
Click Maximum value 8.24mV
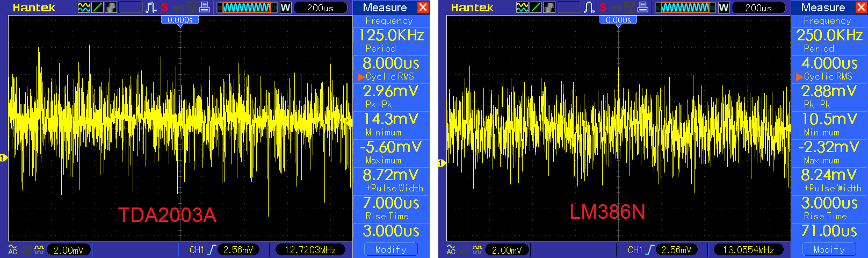click(829, 175)
